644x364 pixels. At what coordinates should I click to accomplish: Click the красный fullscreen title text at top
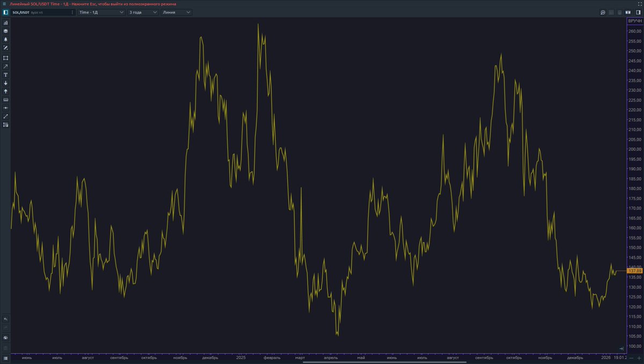coord(93,4)
